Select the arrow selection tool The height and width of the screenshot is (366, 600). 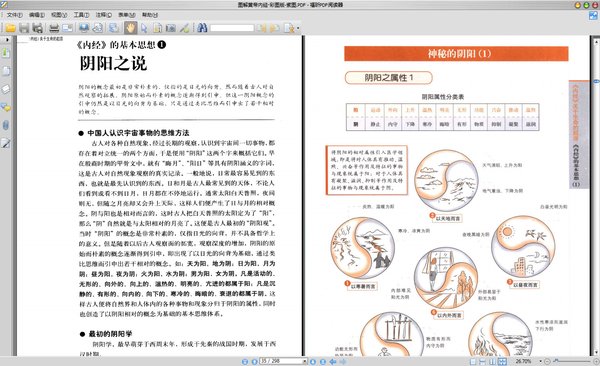pyautogui.click(x=144, y=28)
